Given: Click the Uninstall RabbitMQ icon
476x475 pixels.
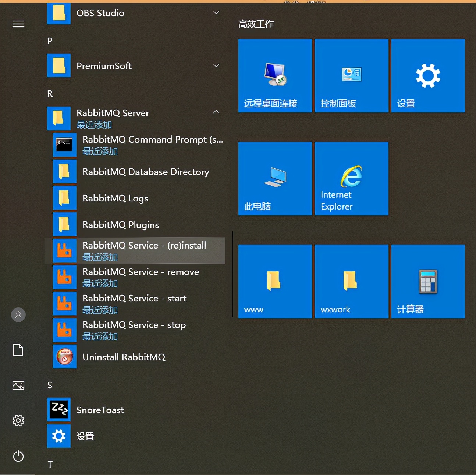Looking at the screenshot, I should point(65,357).
